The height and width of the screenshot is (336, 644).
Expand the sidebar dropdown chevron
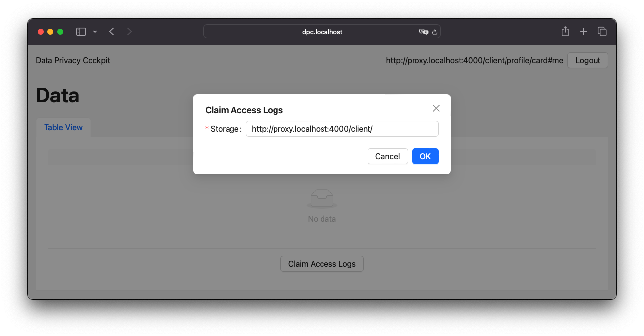click(95, 32)
